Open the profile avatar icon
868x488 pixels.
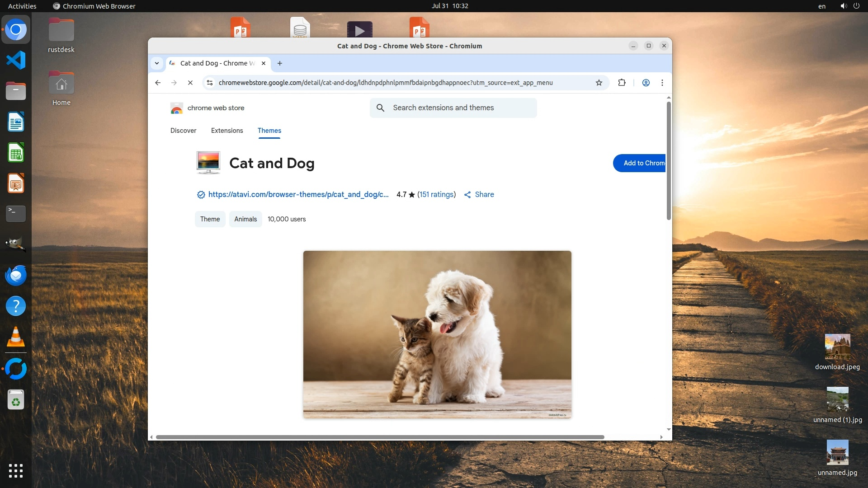click(x=646, y=83)
